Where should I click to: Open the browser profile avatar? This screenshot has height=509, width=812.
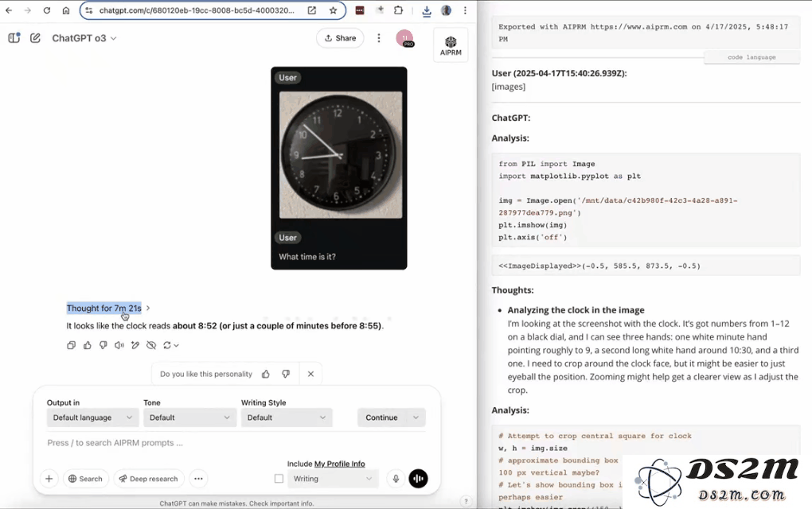(x=446, y=10)
